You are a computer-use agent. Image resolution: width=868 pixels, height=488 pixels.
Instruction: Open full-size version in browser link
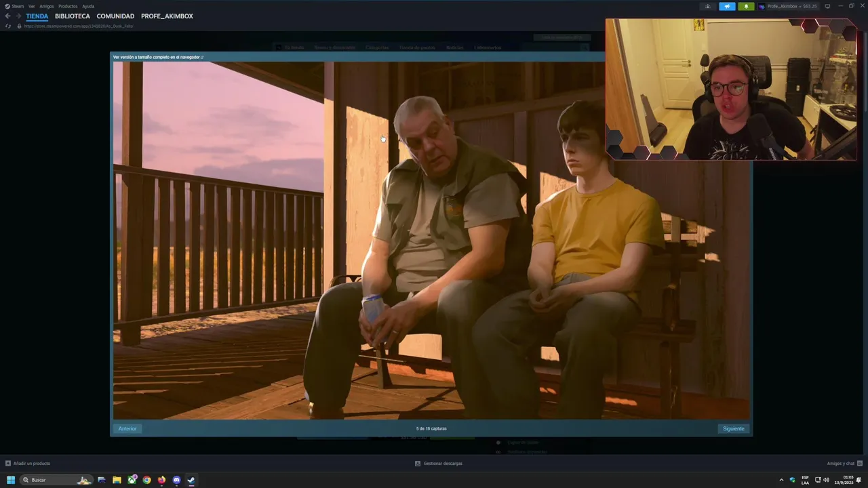coord(158,57)
